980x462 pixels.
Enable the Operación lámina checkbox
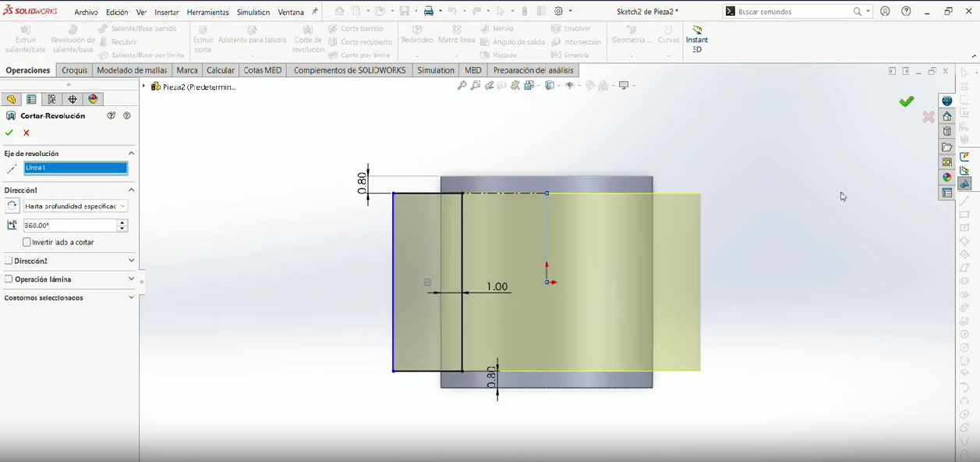pos(9,279)
